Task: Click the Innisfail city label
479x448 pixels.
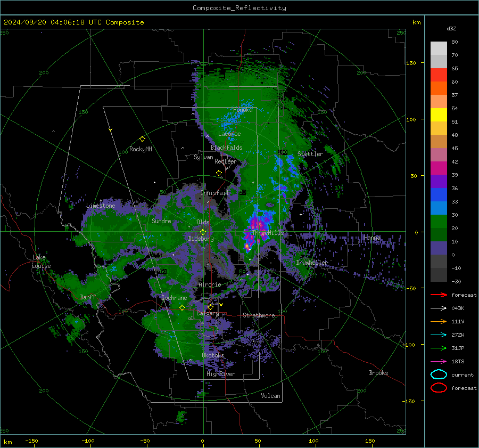Action: pyautogui.click(x=214, y=193)
